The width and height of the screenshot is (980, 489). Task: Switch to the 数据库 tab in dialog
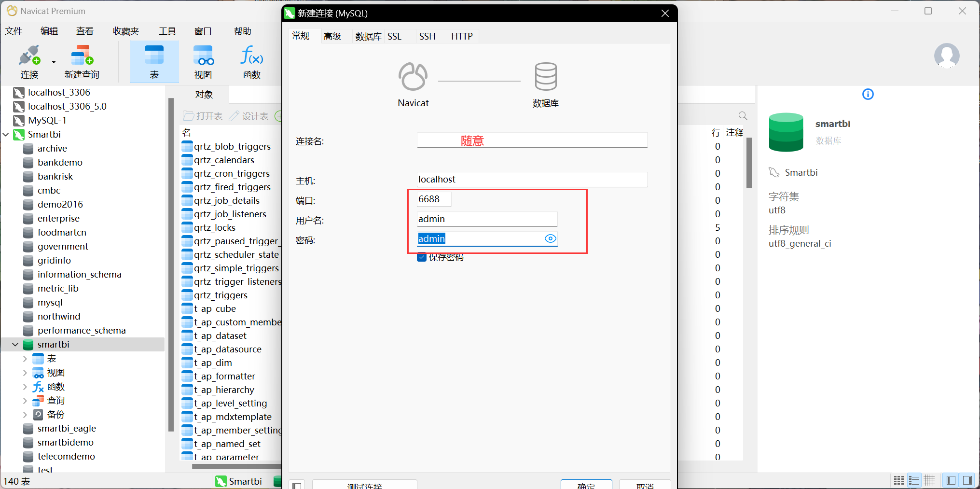368,36
